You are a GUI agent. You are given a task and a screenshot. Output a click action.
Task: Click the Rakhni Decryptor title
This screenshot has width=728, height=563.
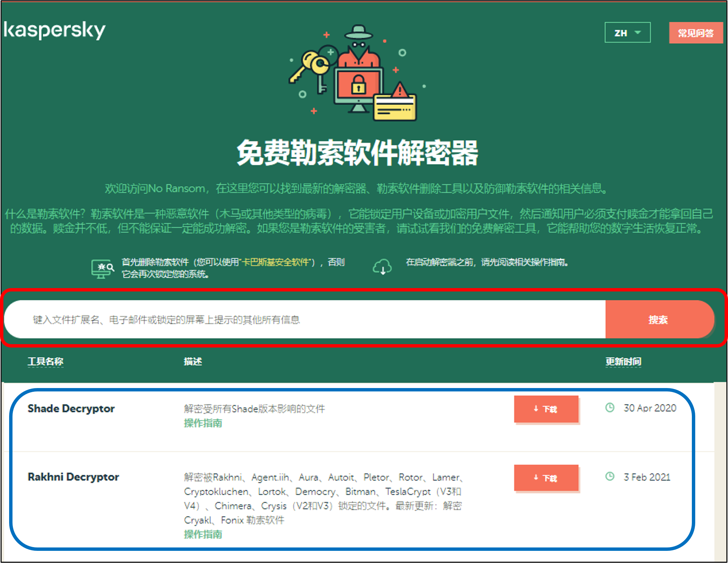click(73, 477)
